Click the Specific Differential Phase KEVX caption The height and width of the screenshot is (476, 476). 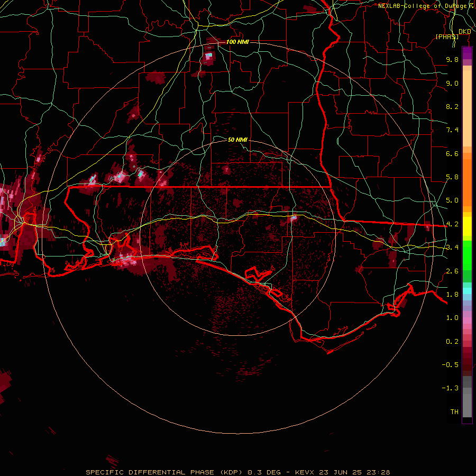coord(237,472)
